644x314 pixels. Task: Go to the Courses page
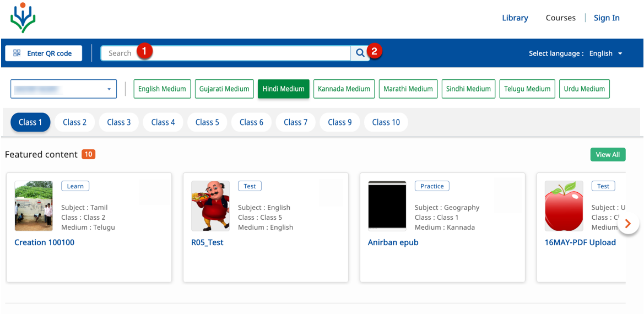click(x=560, y=18)
